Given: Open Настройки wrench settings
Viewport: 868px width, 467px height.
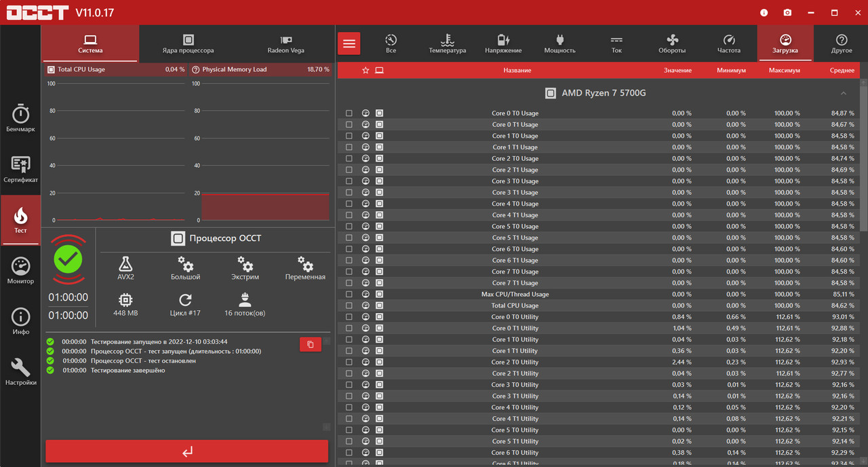Looking at the screenshot, I should (x=20, y=371).
